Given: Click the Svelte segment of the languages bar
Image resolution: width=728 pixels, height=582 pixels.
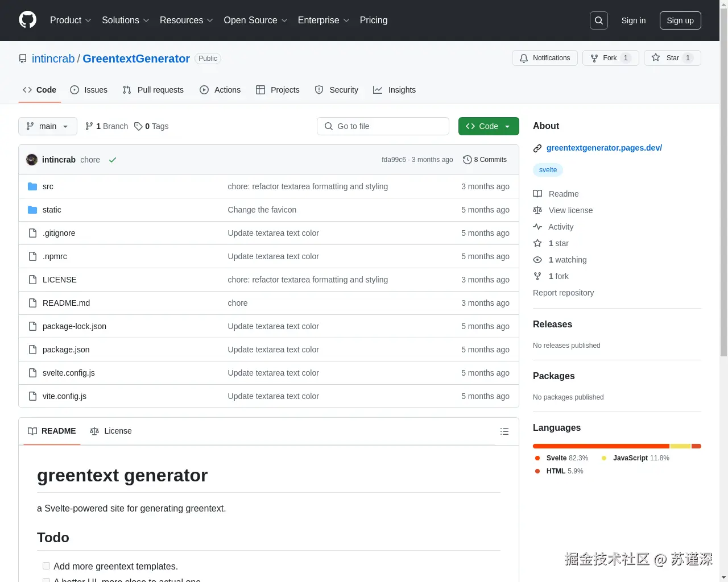Looking at the screenshot, I should [x=601, y=446].
